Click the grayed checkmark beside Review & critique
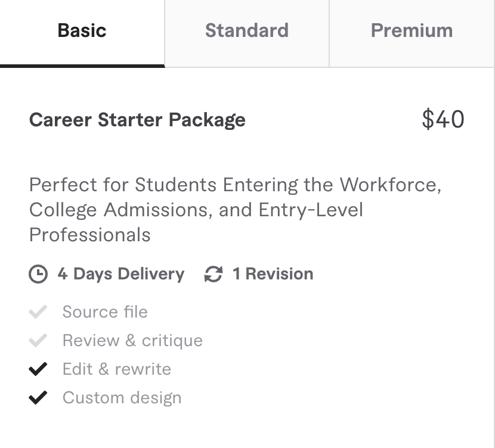 (x=38, y=340)
